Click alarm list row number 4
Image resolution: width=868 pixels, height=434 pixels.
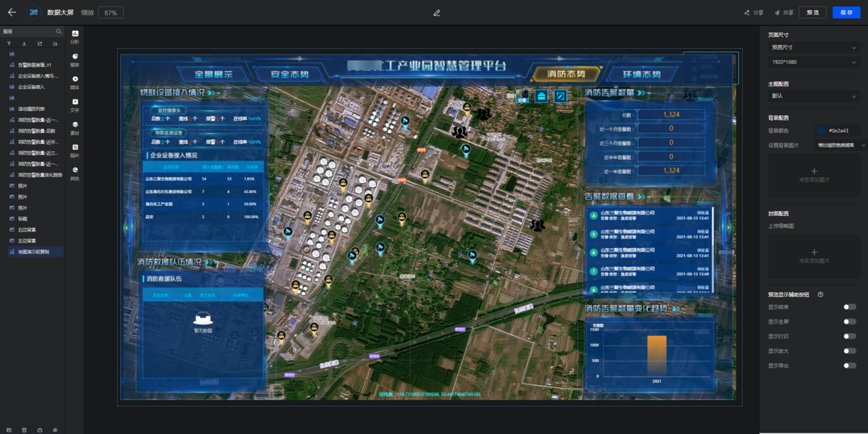(x=649, y=216)
